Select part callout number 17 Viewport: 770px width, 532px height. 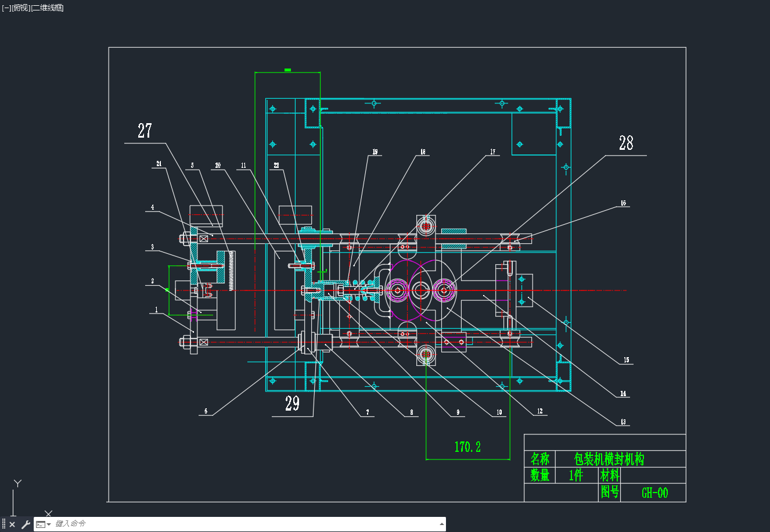492,152
